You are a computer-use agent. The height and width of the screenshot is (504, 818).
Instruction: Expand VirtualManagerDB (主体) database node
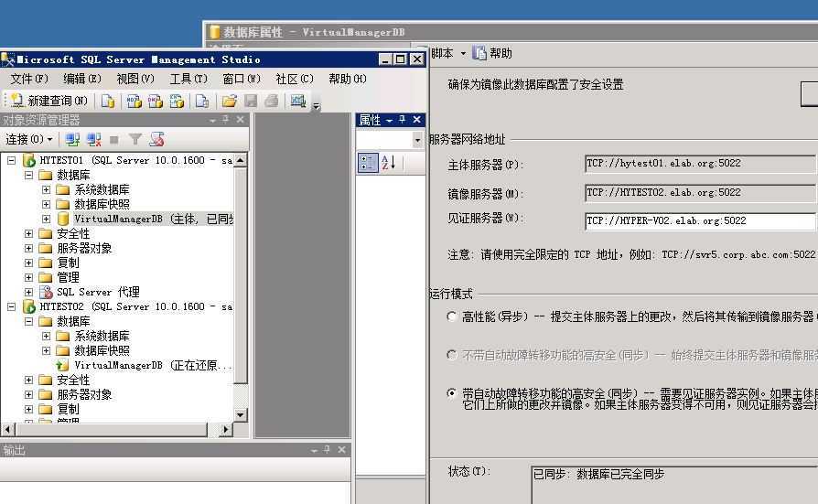[x=46, y=219]
